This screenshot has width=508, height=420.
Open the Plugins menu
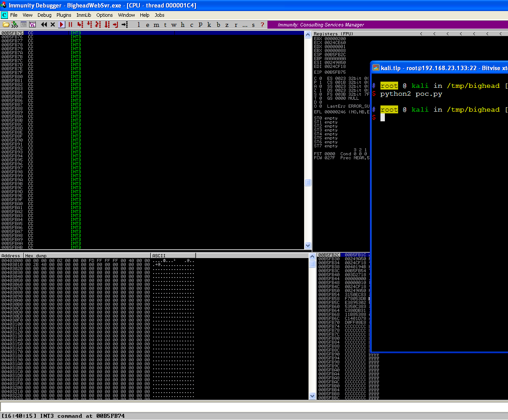pos(64,15)
